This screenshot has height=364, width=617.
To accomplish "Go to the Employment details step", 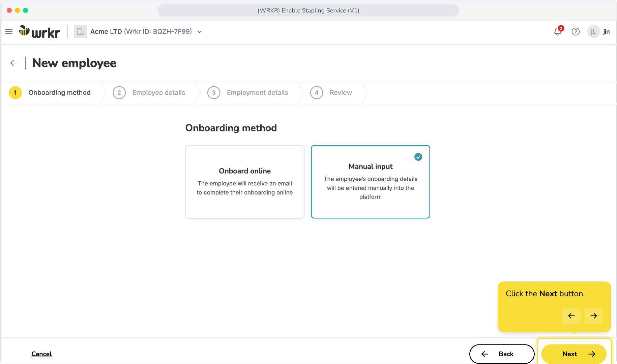I will coord(248,93).
